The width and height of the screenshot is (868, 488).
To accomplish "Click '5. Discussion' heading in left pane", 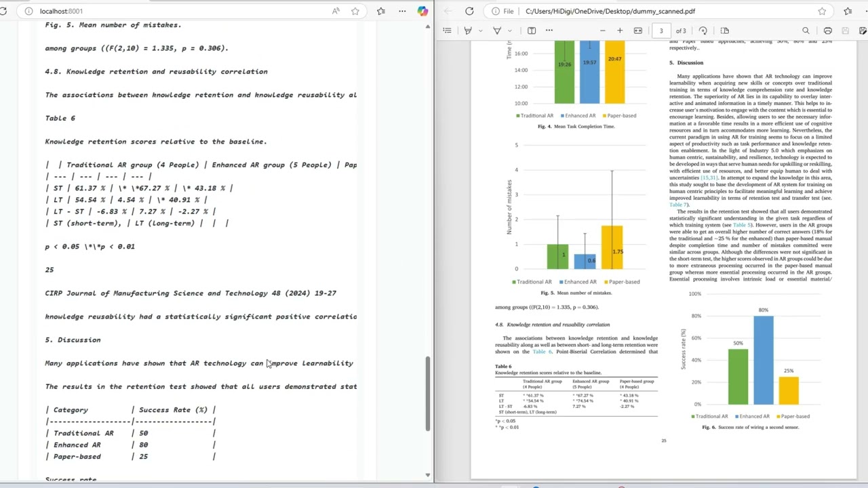I will coord(73,340).
